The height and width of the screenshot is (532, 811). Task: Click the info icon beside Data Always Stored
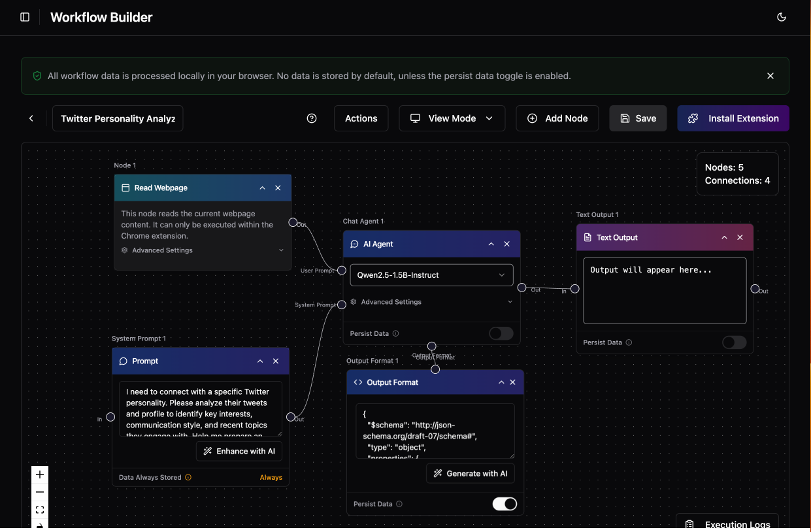(x=188, y=477)
